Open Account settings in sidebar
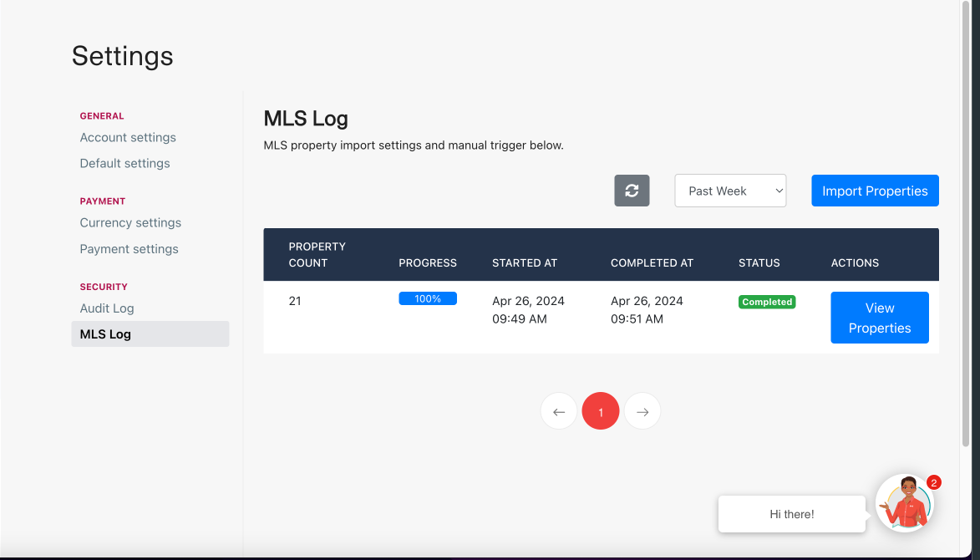This screenshot has height=560, width=980. (128, 137)
